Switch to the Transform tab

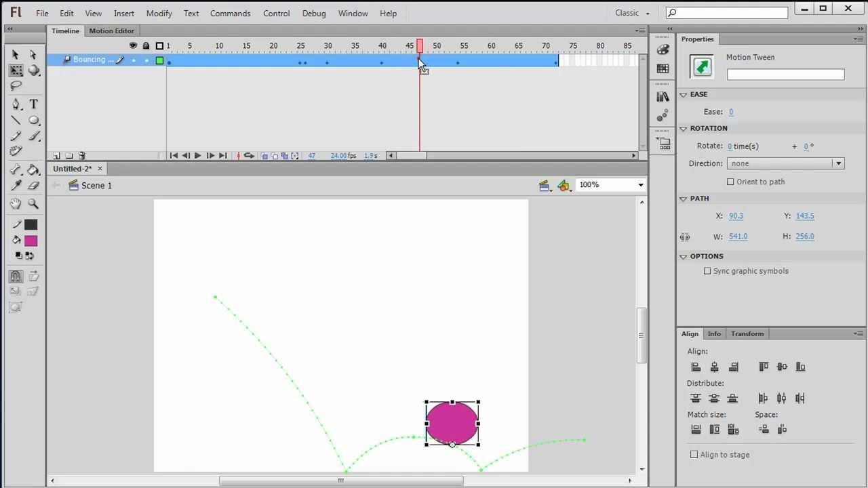(747, 333)
